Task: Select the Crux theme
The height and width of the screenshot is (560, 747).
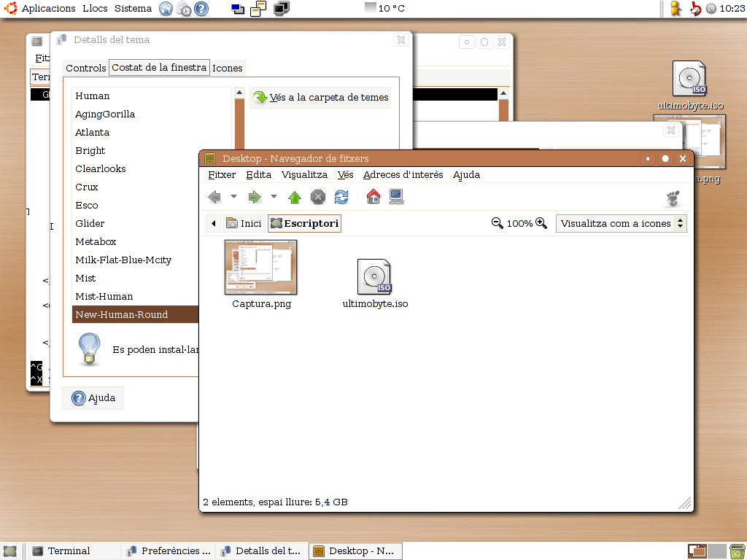Action: 135,187
